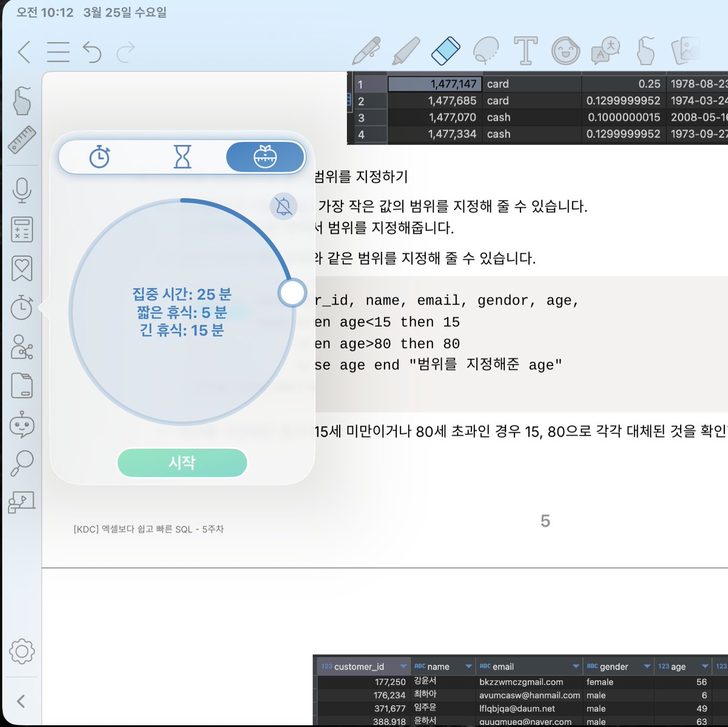Open the AI robot assistant

pos(22,424)
